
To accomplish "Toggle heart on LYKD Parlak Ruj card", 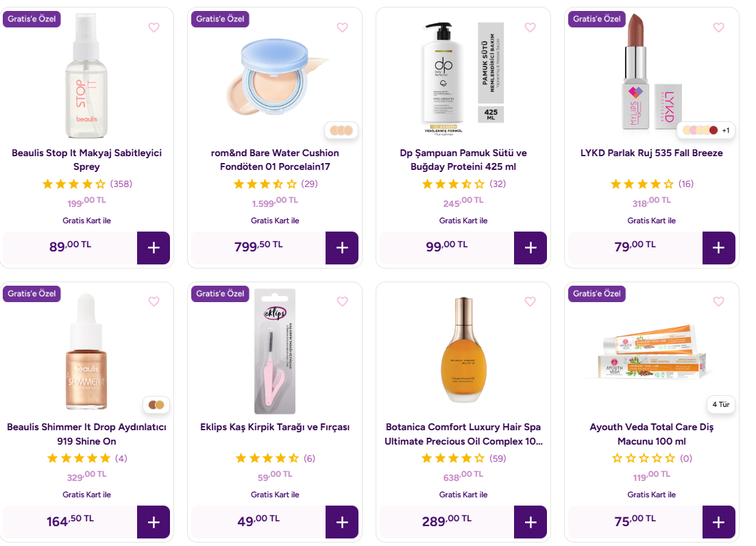I will pos(718,27).
